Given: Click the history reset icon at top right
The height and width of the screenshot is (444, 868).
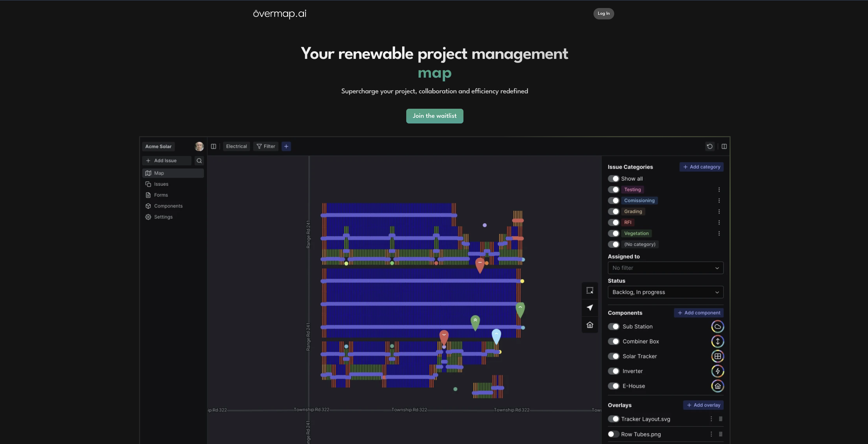Looking at the screenshot, I should [x=710, y=146].
